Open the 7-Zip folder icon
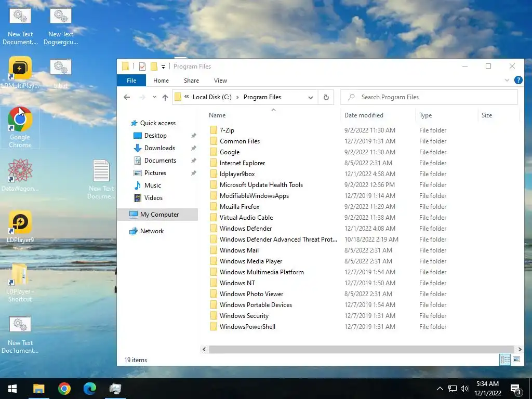This screenshot has width=532, height=399. pyautogui.click(x=214, y=130)
